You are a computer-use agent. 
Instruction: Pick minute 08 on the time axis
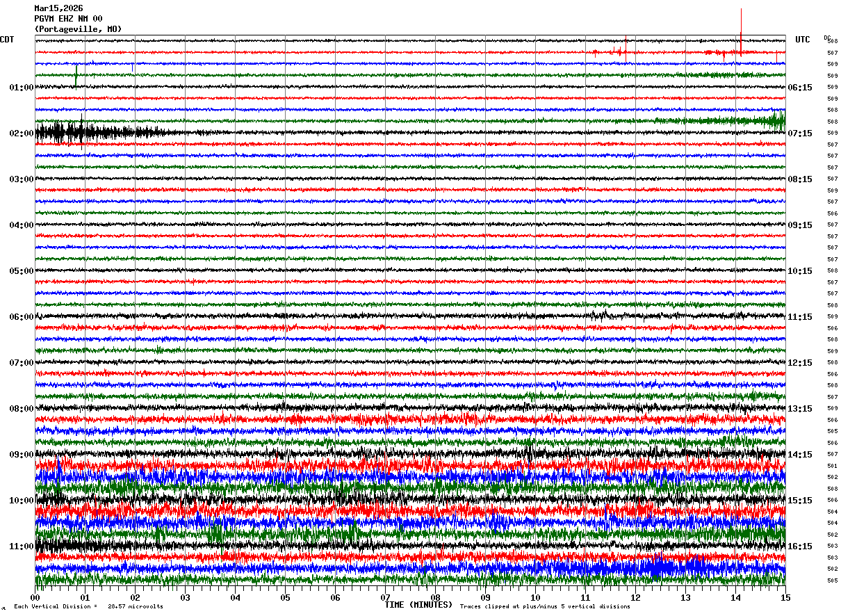click(436, 597)
